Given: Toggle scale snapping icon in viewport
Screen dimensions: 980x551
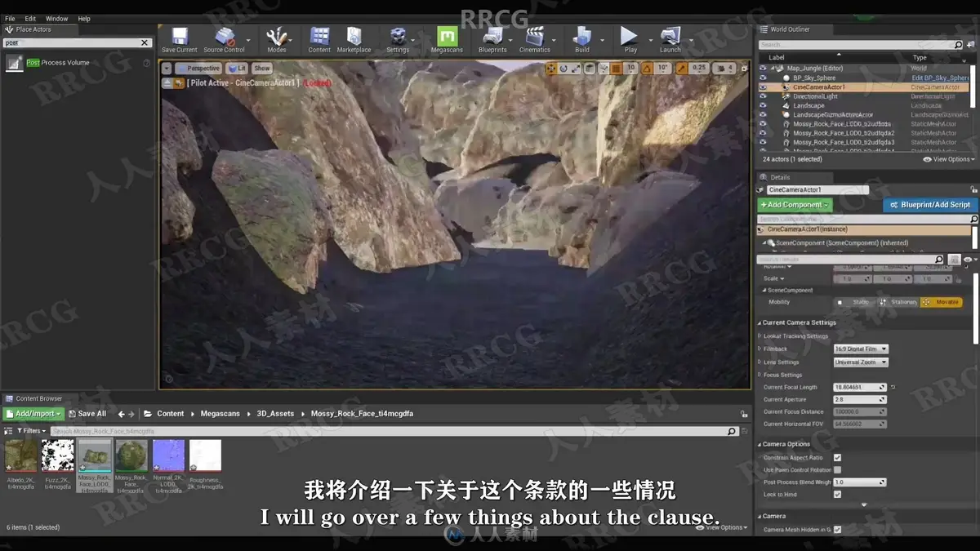Looking at the screenshot, I should [683, 69].
